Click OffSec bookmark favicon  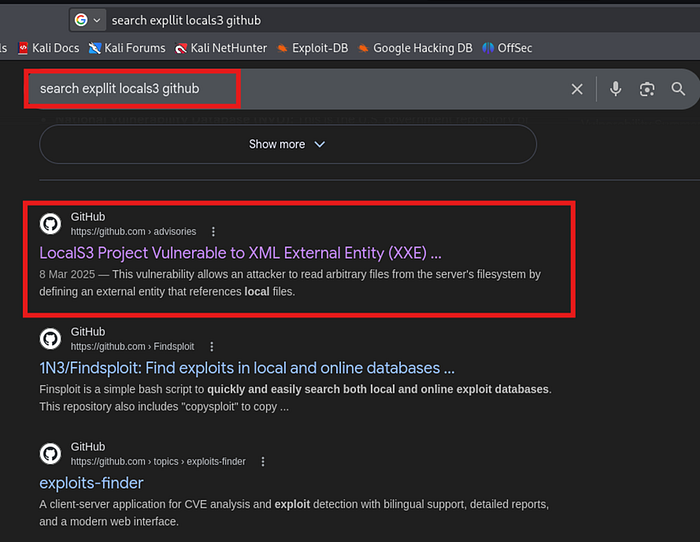pos(488,48)
